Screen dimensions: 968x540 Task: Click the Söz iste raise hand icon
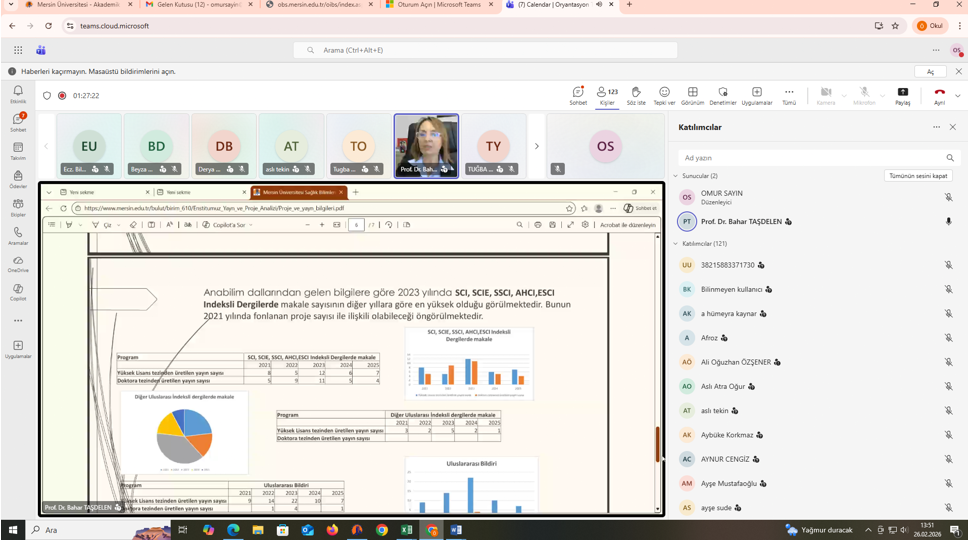coord(635,94)
